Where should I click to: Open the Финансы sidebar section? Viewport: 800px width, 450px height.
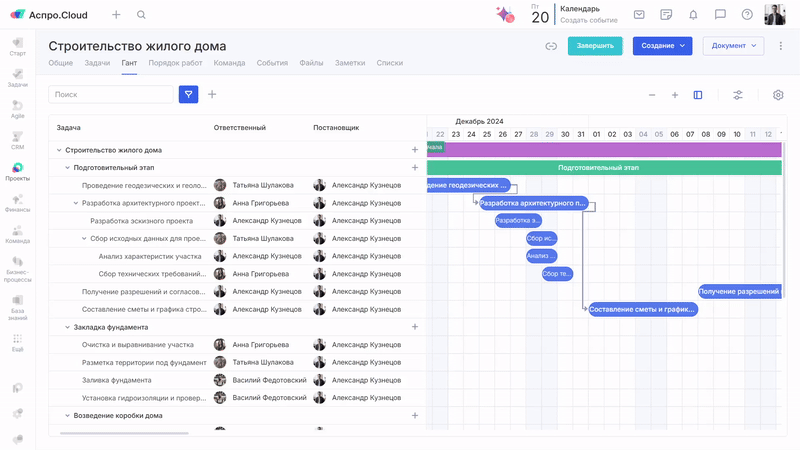[17, 202]
